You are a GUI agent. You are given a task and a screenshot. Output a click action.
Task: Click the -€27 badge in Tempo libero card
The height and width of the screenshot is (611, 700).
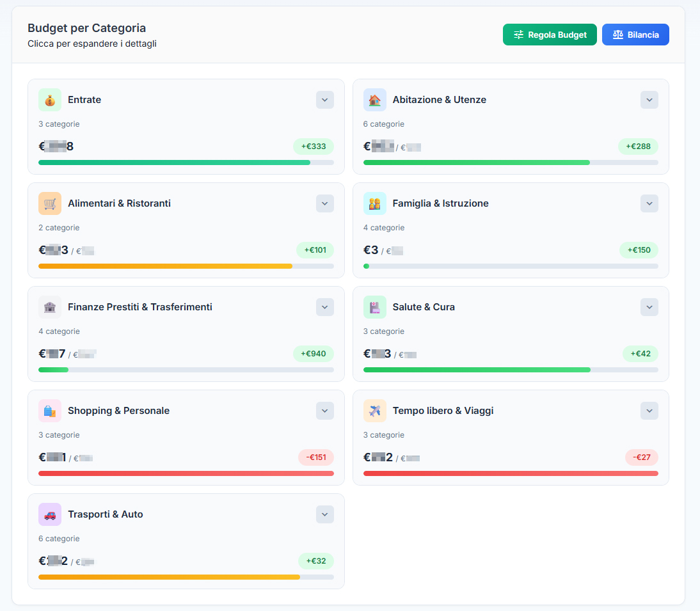pos(642,457)
